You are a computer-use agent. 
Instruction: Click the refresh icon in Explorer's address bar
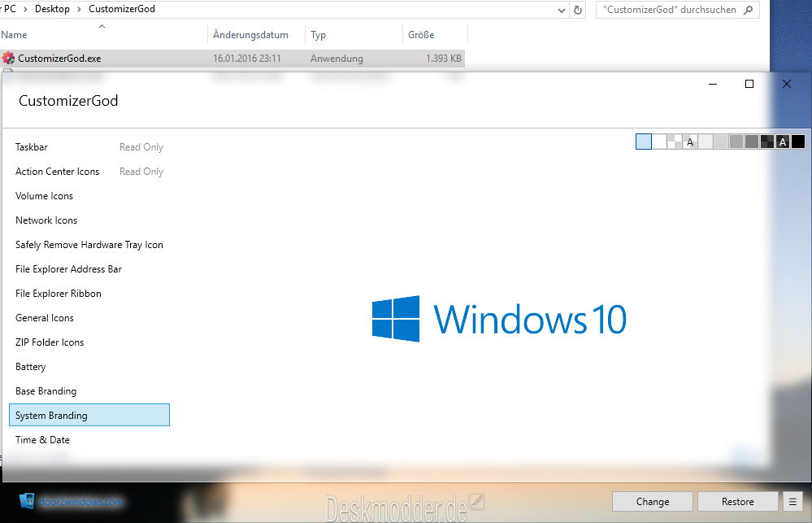pyautogui.click(x=578, y=10)
